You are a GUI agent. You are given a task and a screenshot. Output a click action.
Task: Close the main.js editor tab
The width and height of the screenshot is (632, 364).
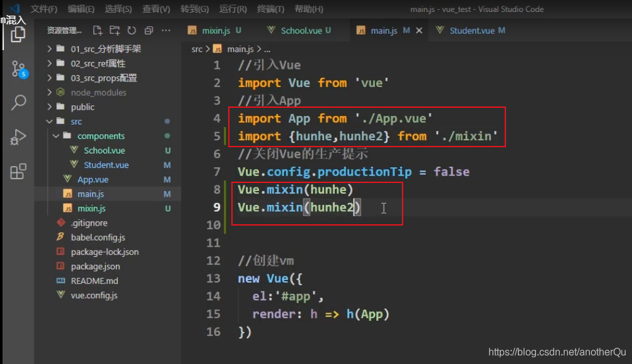click(x=419, y=31)
